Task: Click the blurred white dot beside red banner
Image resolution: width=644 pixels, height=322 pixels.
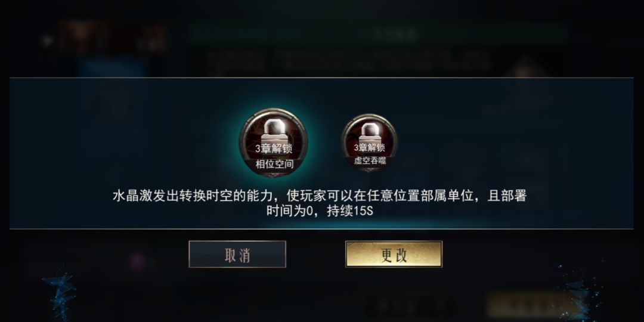Action: tap(47, 41)
